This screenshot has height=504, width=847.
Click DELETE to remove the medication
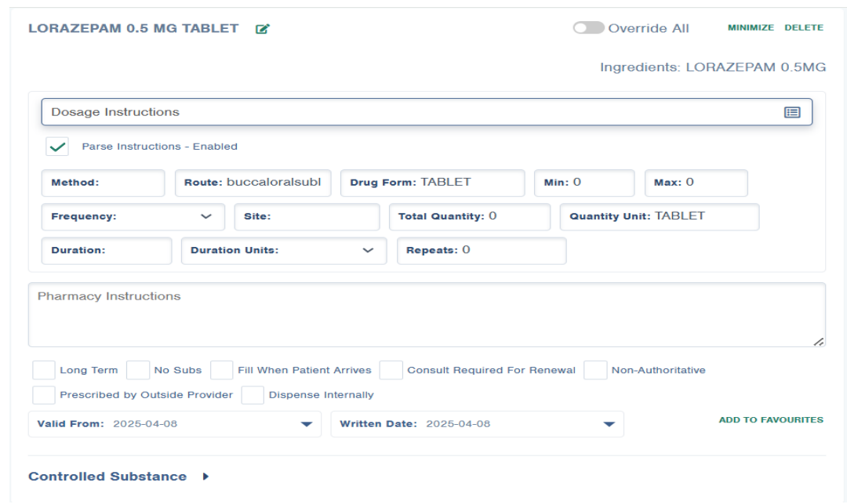[804, 27]
